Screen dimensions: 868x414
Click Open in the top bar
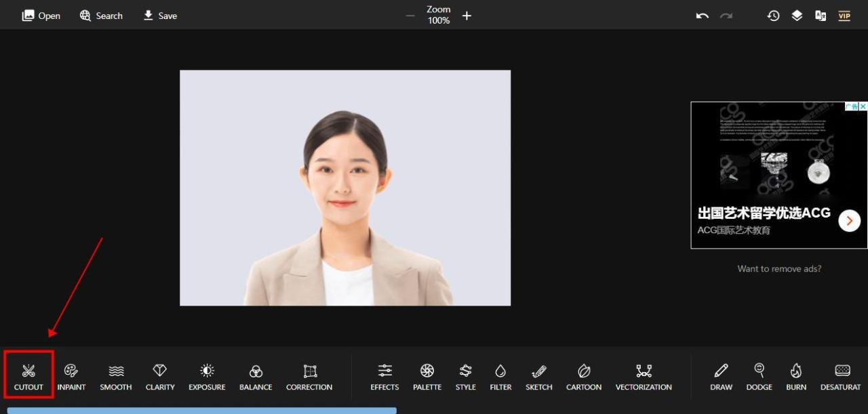coord(41,16)
